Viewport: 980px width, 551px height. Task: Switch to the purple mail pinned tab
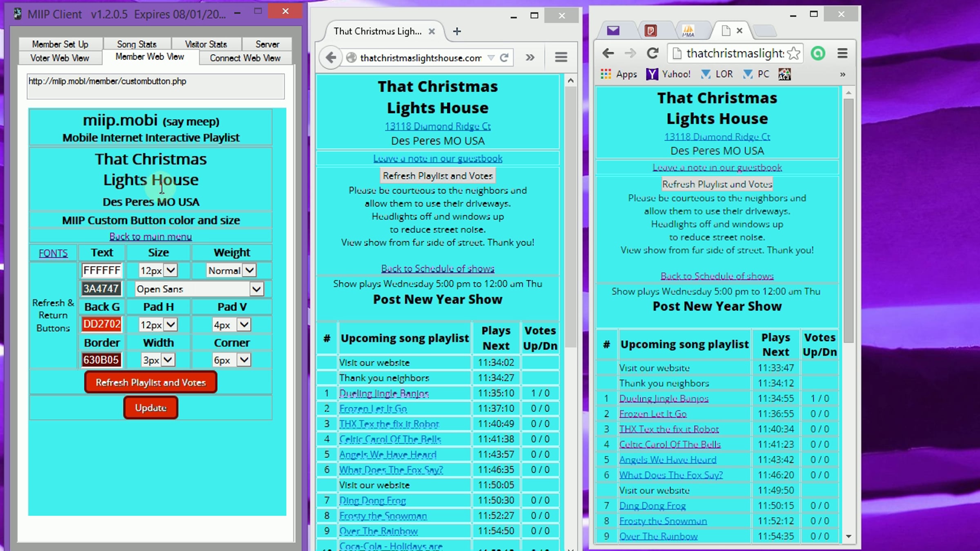point(613,31)
